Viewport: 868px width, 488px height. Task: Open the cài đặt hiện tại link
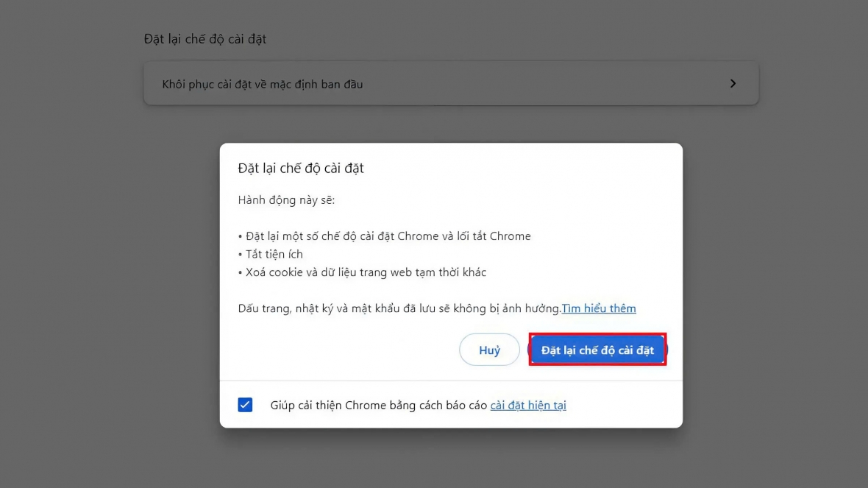point(528,406)
